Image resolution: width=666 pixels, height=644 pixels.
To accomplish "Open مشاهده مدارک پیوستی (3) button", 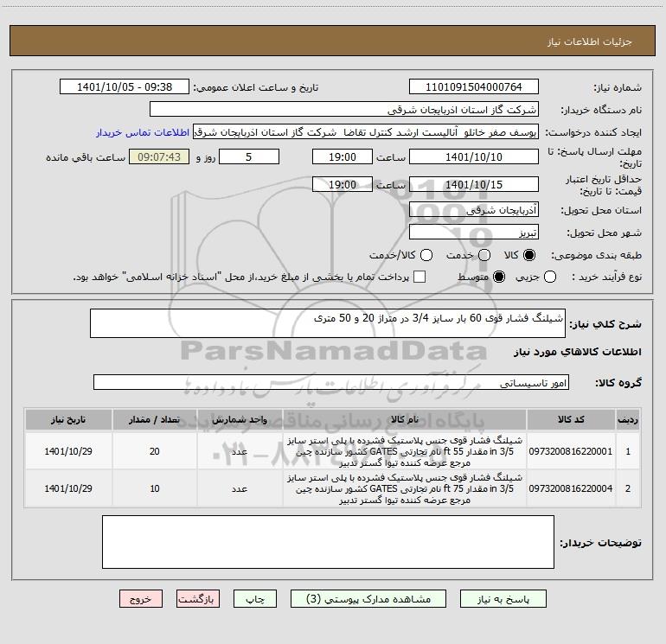I will click(368, 598).
